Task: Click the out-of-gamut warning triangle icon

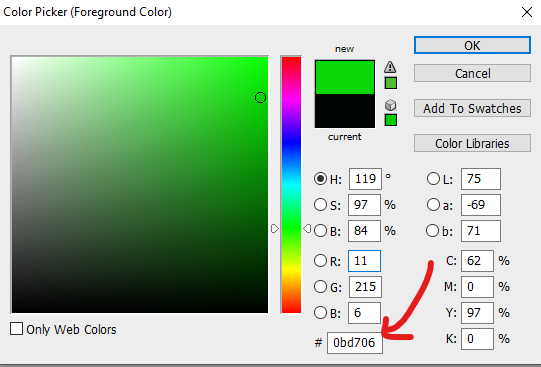Action: click(390, 67)
